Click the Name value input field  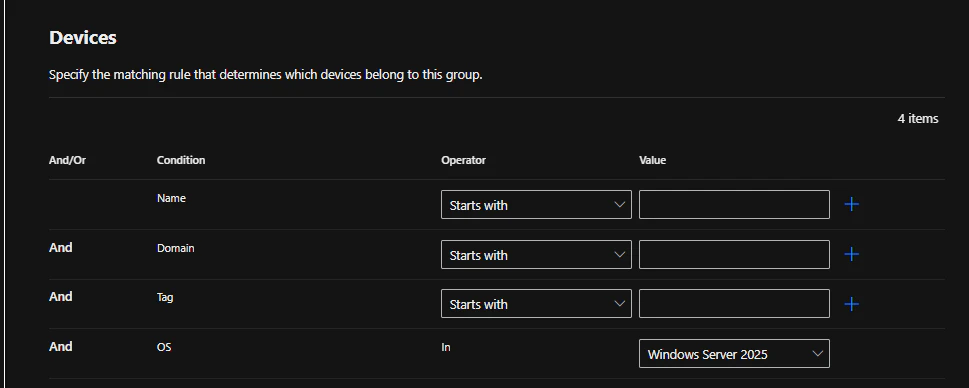click(x=734, y=205)
